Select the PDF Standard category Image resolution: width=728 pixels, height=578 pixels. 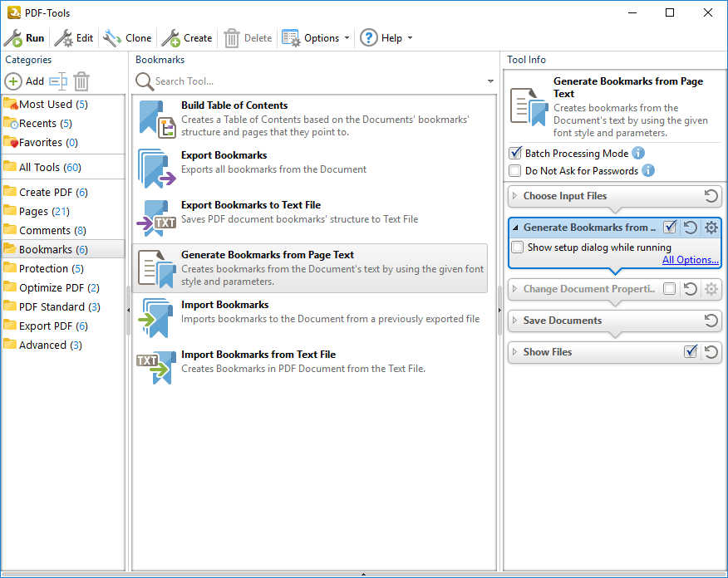(x=63, y=306)
